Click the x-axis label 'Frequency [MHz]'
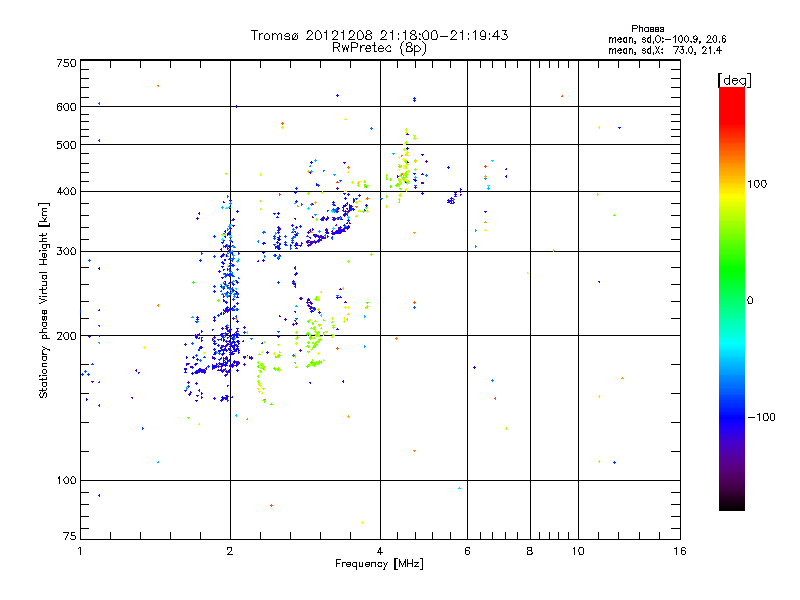Screen dimensions: 800x600 [379, 564]
